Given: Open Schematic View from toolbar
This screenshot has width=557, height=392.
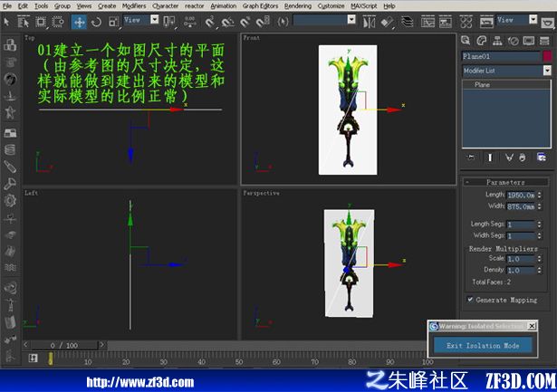Looking at the screenshot, I should tap(445, 22).
